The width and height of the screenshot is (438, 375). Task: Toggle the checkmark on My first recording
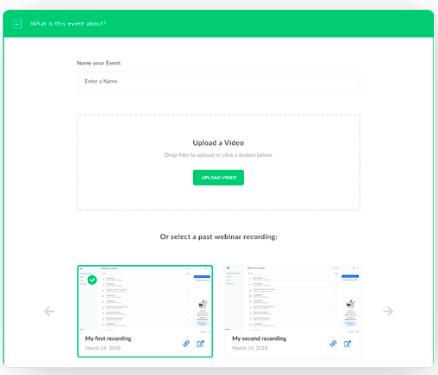[x=92, y=280]
